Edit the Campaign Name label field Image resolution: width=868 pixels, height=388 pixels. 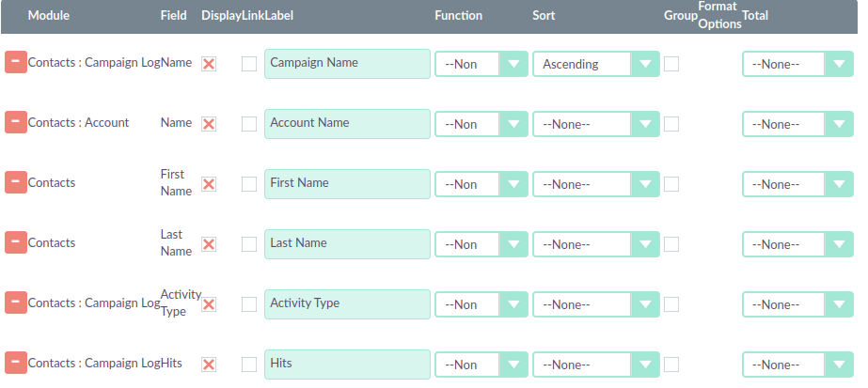[x=347, y=64]
